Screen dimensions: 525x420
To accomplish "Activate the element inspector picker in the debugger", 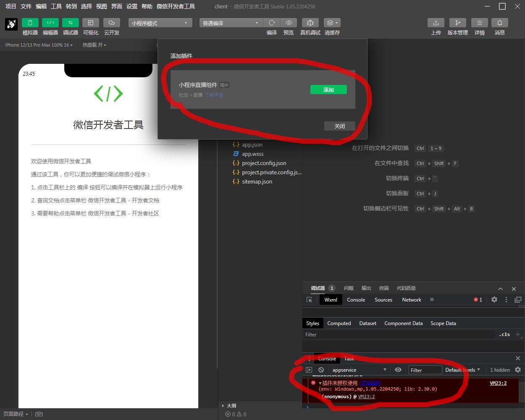I will point(310,299).
